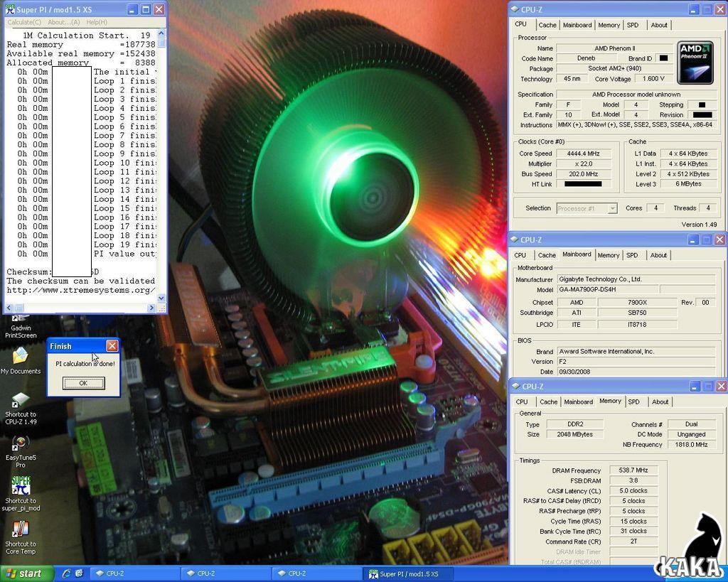Select the Super PI / mod1.5 XS taskbar button

407,573
